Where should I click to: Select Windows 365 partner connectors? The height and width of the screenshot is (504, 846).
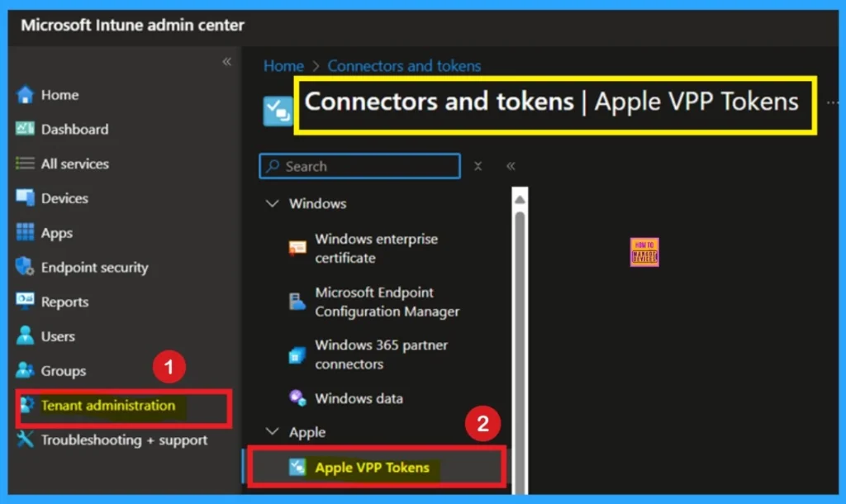[x=382, y=354]
